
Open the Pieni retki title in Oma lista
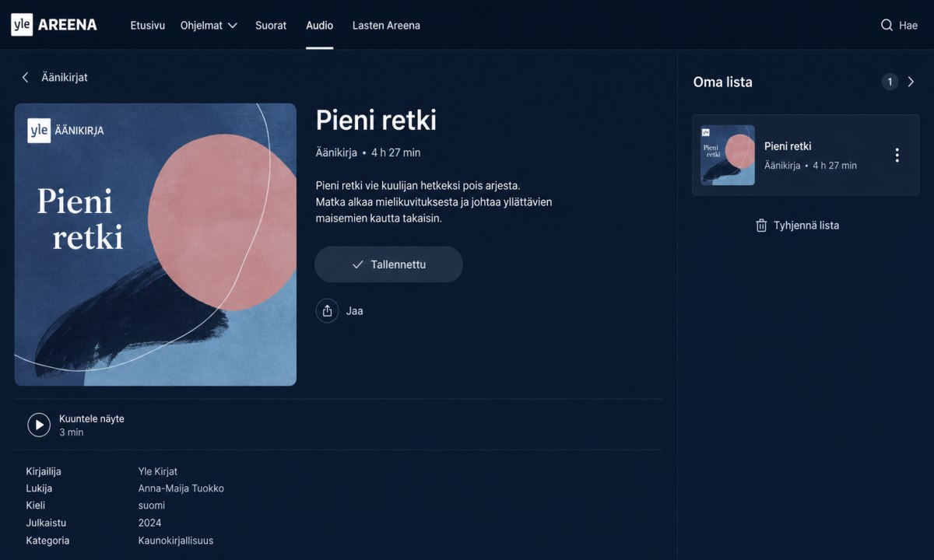[x=788, y=146]
